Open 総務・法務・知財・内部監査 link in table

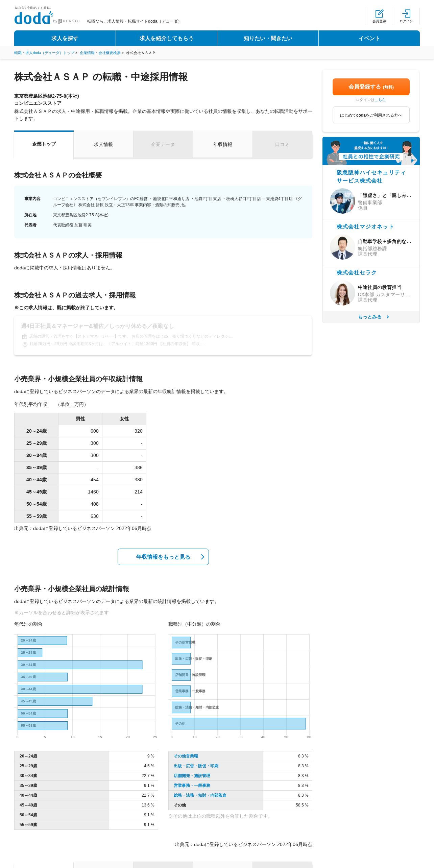coord(200,795)
